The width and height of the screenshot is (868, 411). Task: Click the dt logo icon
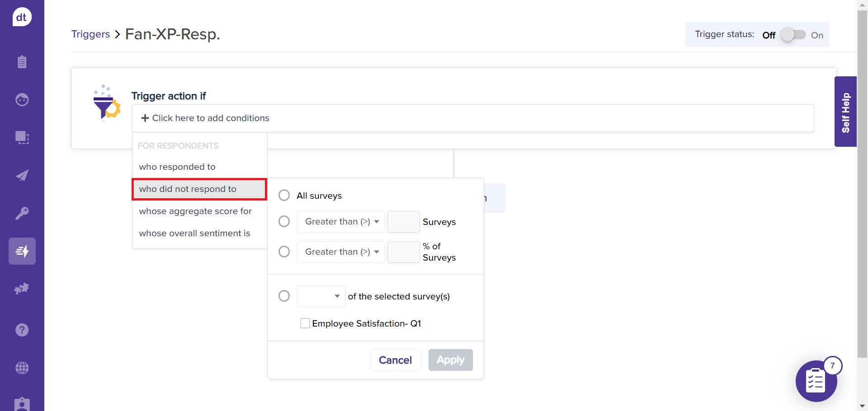22,17
